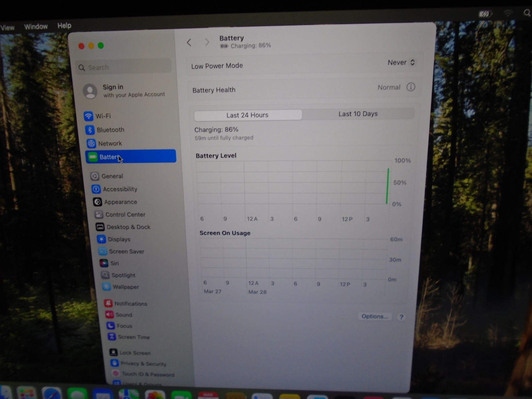Go forward with the right chevron

pyautogui.click(x=207, y=42)
